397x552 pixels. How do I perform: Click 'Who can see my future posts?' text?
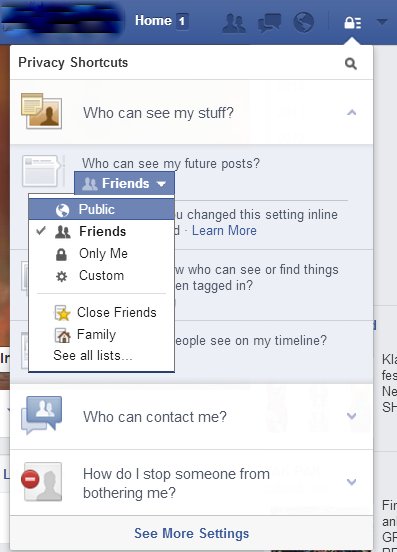(171, 164)
